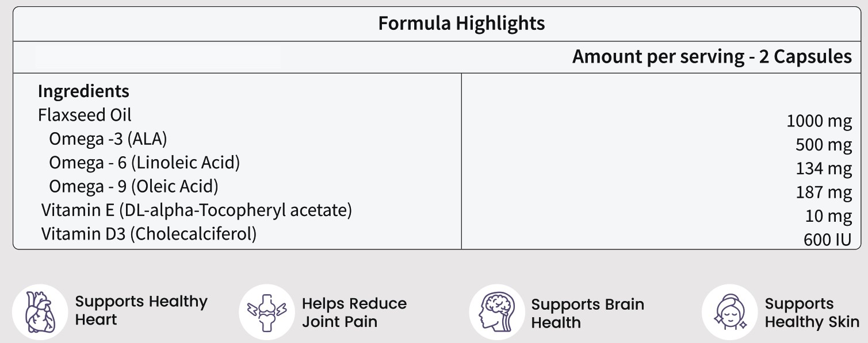868x343 pixels.
Task: Click Vitamin E (DL-alpha-Tocopheryl acetate)
Action: [x=196, y=210]
